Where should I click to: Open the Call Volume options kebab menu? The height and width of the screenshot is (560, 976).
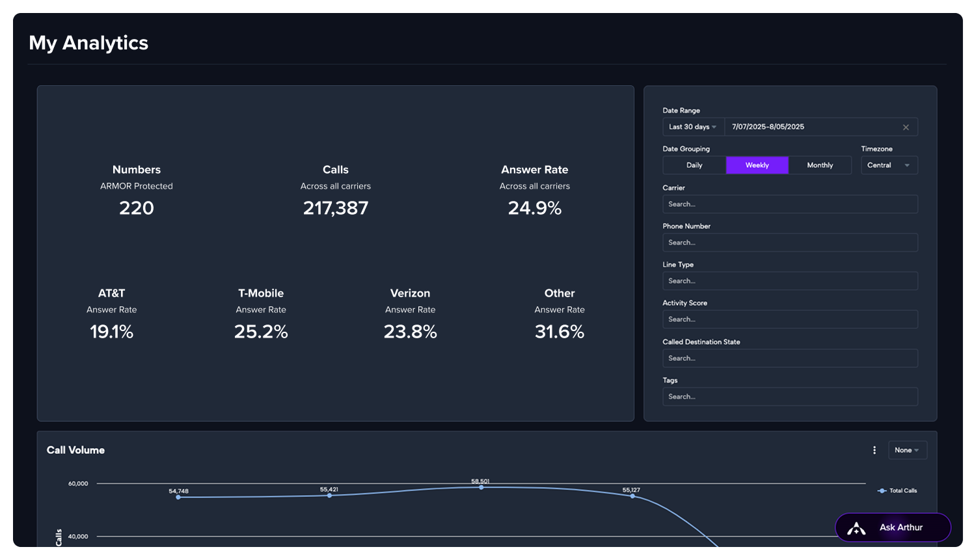click(874, 449)
